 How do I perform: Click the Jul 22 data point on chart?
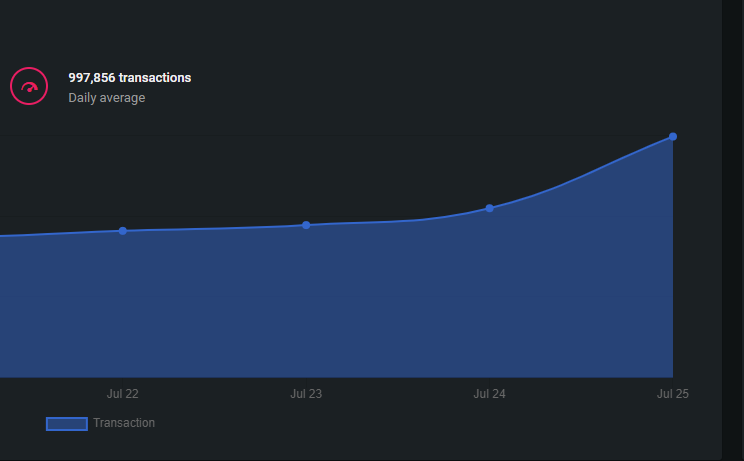point(123,231)
